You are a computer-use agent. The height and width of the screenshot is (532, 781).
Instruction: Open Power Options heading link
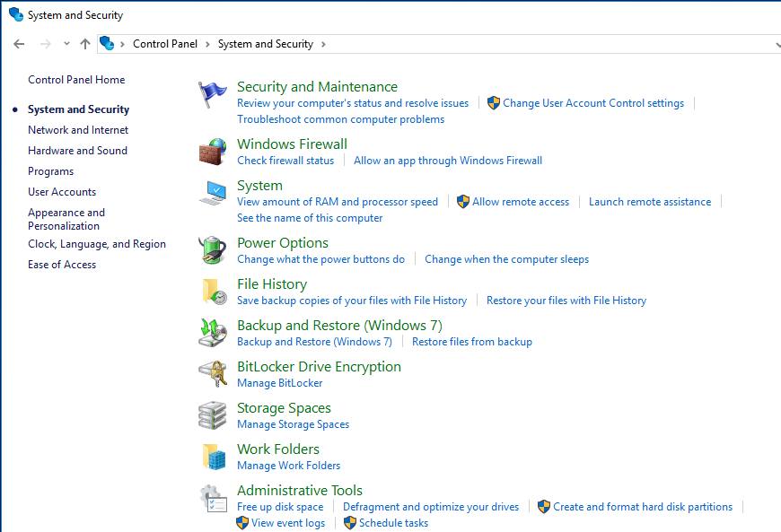point(283,243)
